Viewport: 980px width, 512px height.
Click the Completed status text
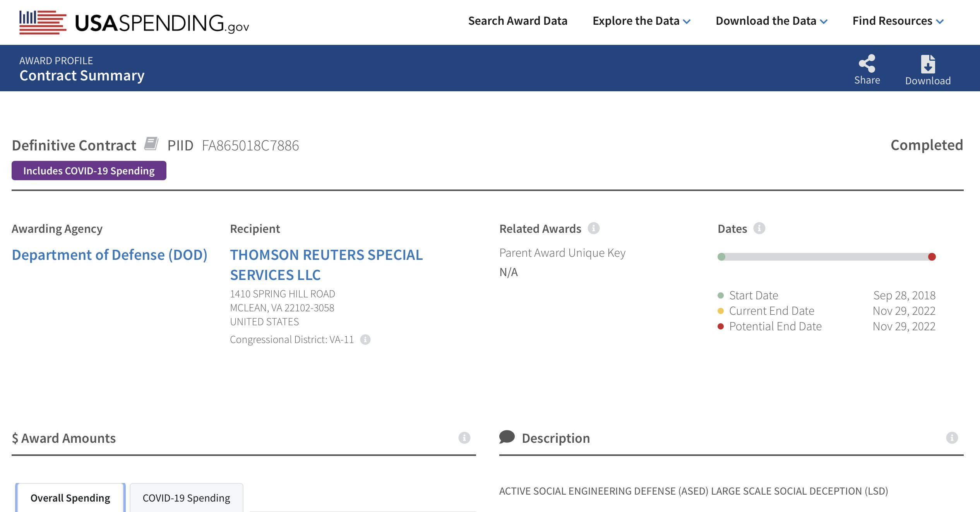pos(927,145)
